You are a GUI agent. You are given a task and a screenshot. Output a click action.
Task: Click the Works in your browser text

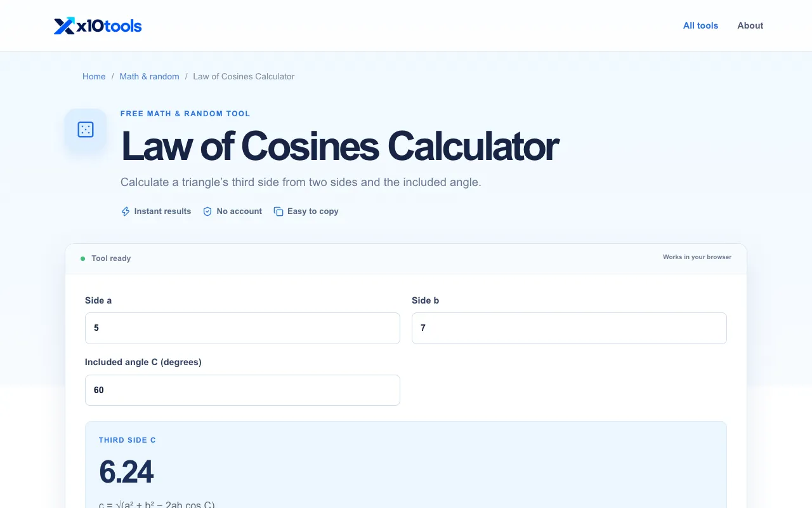[697, 257]
